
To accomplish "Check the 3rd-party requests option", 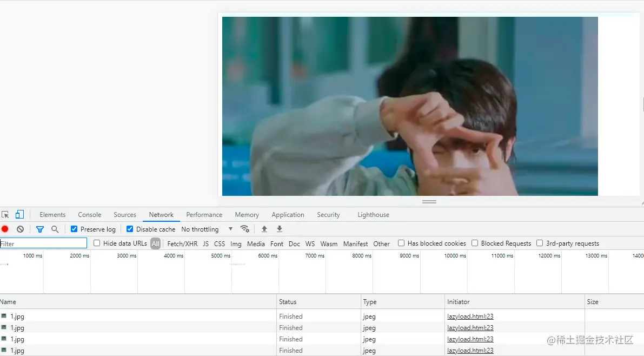I will point(540,243).
